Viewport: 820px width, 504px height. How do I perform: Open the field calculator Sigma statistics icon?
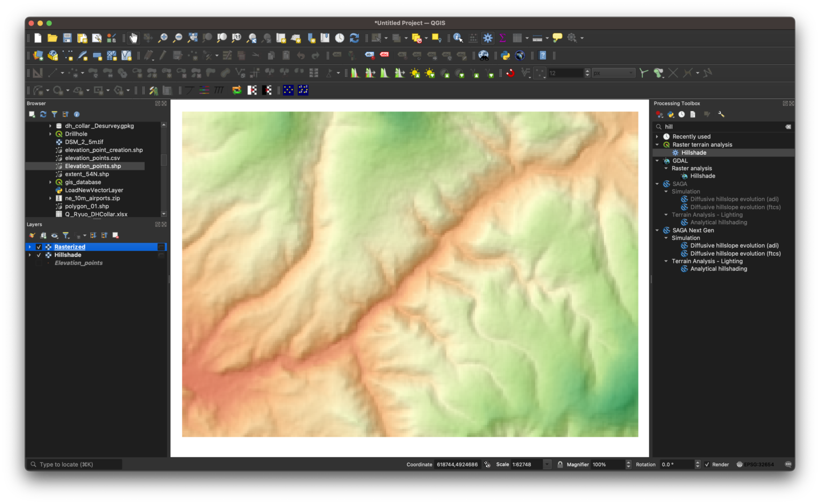[x=502, y=38]
